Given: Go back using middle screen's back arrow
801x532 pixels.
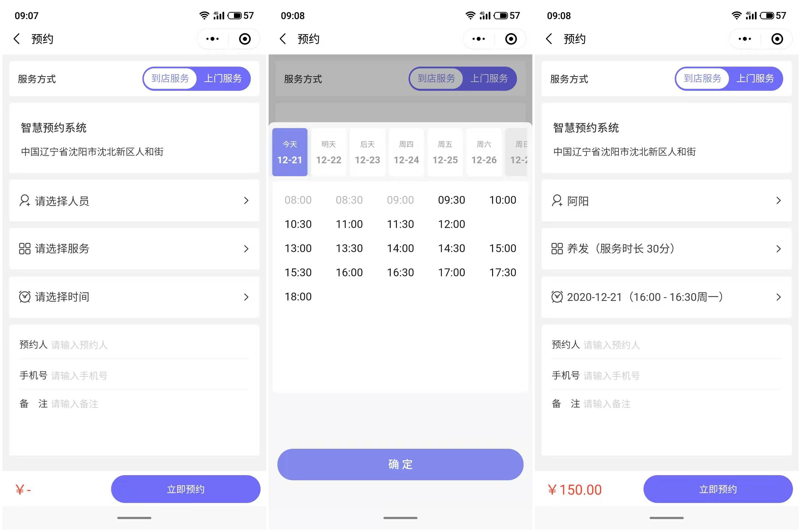Looking at the screenshot, I should pyautogui.click(x=283, y=39).
